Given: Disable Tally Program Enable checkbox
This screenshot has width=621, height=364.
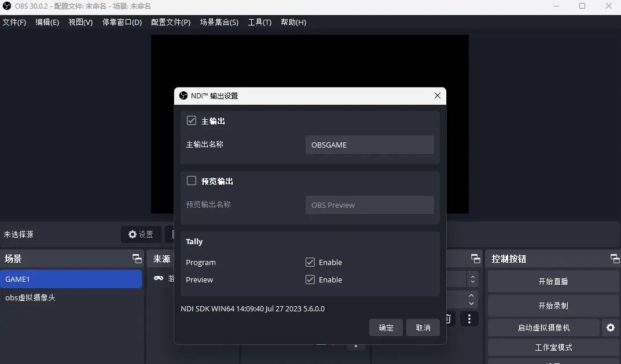Looking at the screenshot, I should [x=310, y=262].
